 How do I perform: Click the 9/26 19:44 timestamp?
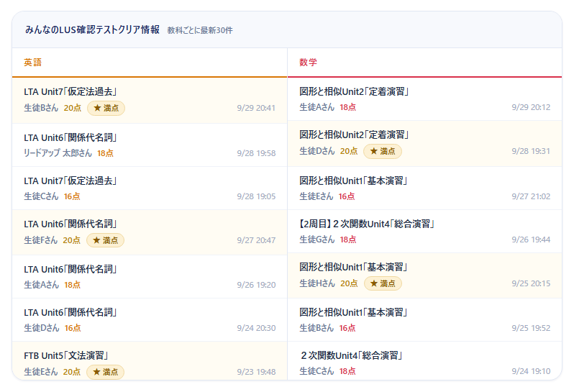pos(531,240)
